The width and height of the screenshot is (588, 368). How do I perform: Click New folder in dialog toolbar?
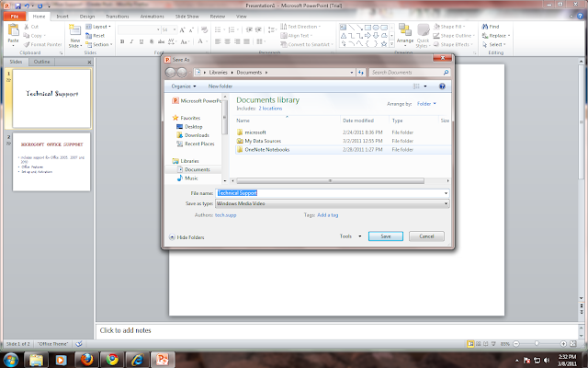(220, 86)
